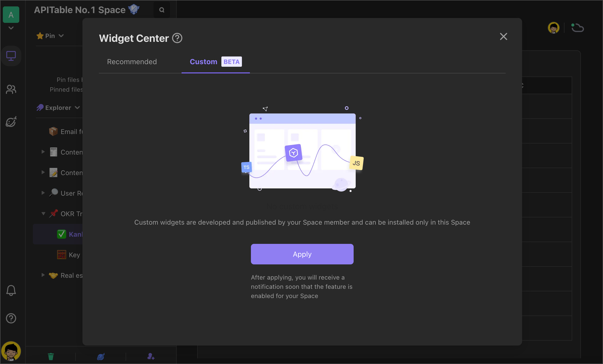The image size is (603, 364).
Task: Click the bottom planet templates icon
Action: (x=101, y=356)
